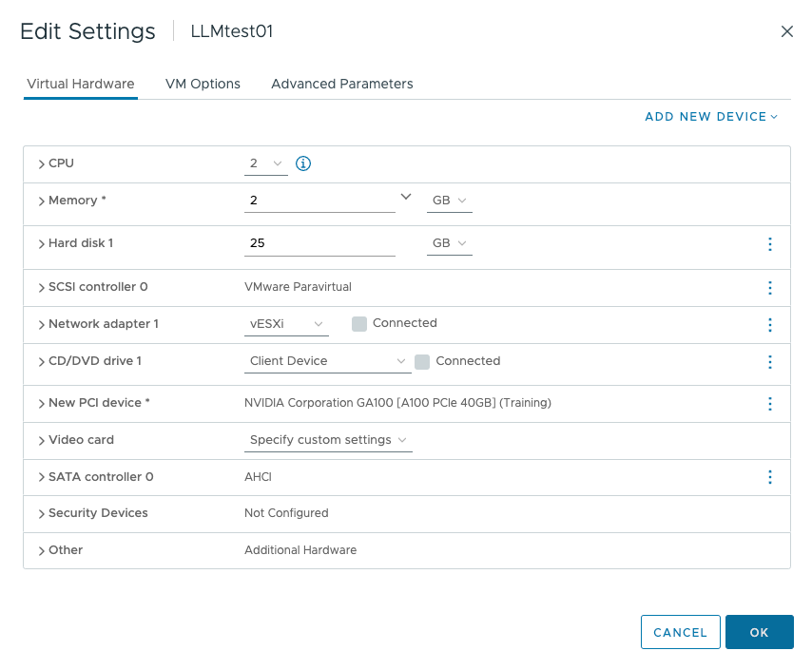Screen dimensions: 812x670
Task: Open the Memory unit GB dropdown
Action: pos(449,201)
